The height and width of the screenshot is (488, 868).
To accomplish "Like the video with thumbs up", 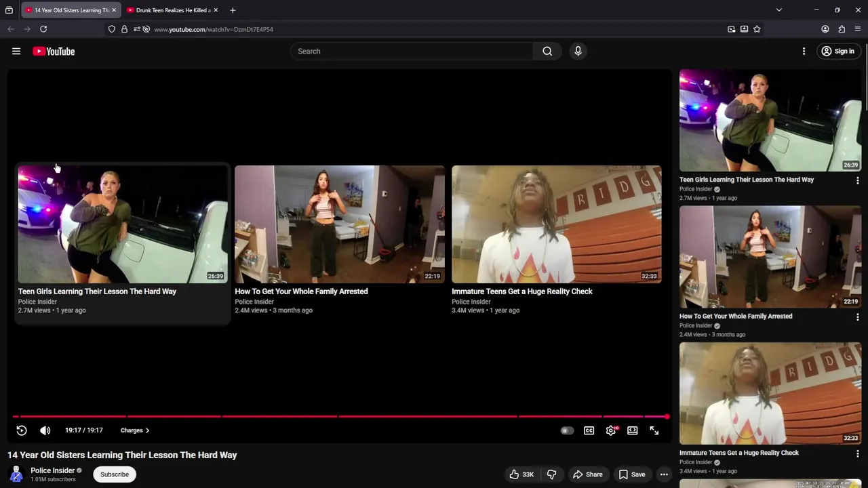I will tap(521, 474).
